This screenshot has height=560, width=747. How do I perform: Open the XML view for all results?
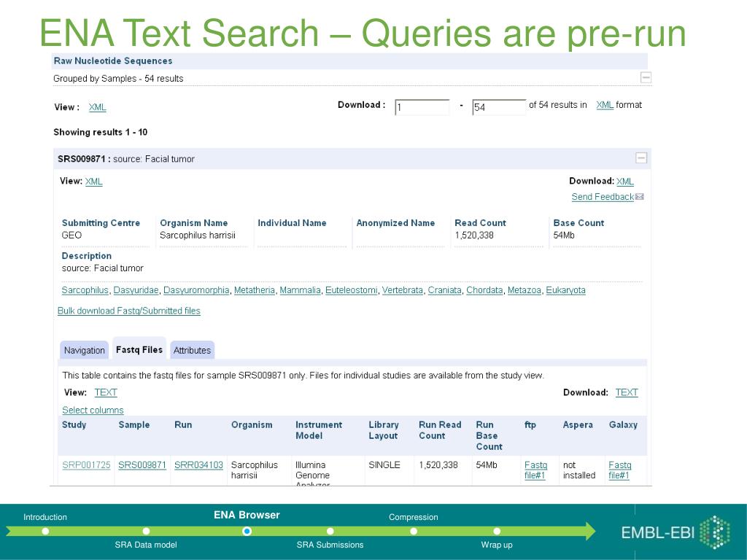(x=97, y=107)
